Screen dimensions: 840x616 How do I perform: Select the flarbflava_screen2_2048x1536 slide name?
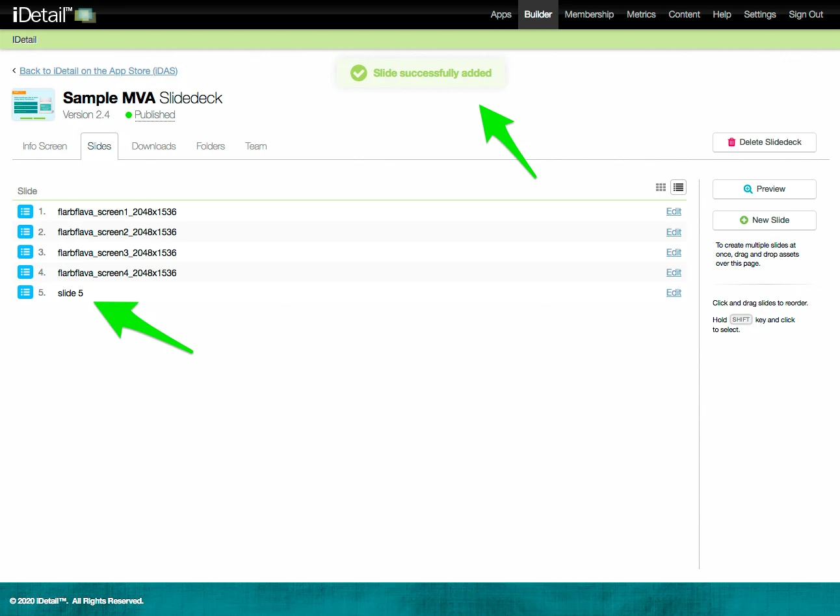click(x=117, y=232)
